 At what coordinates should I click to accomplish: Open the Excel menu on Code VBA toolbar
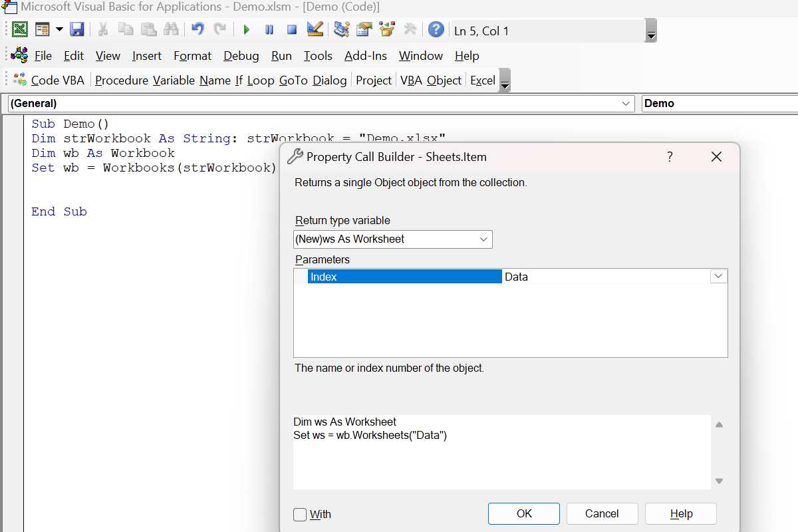(483, 80)
